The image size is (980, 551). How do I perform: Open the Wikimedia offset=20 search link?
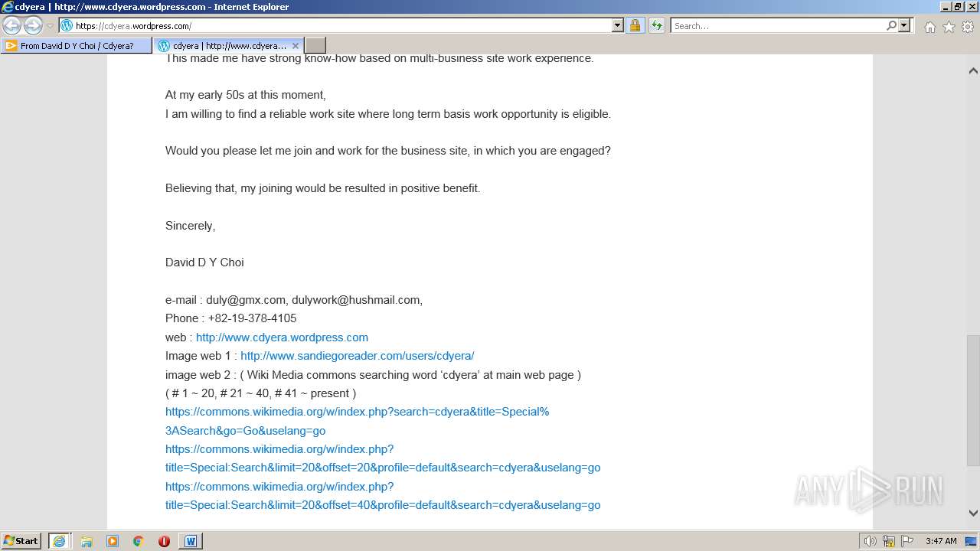tap(383, 458)
